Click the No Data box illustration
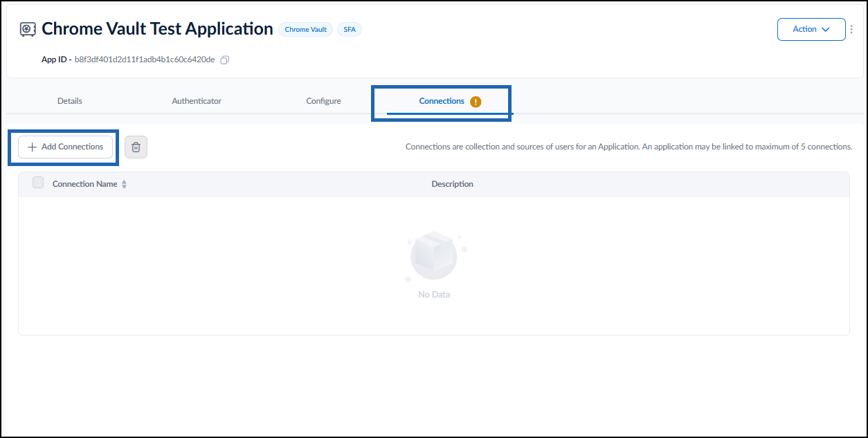868x438 pixels. (435, 257)
